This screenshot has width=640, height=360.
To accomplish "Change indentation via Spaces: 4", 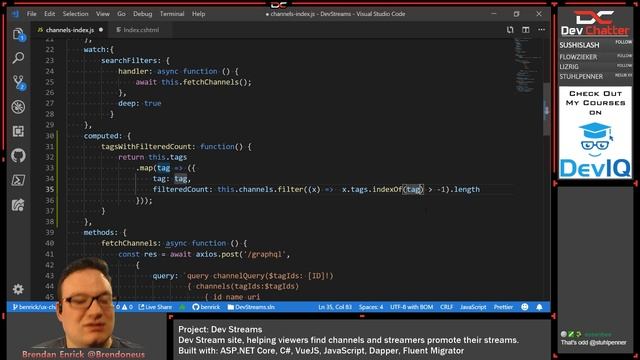I will pos(371,307).
